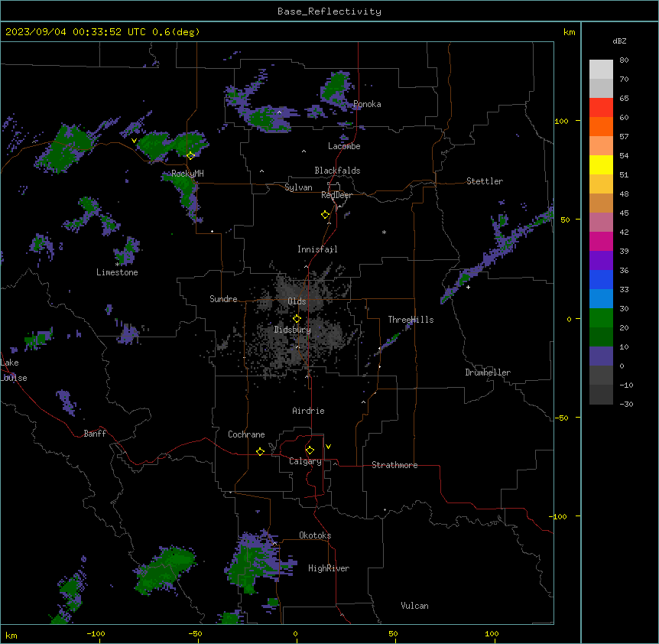Pick the green 30-20 dBZ legend swatch
This screenshot has height=644, width=659.
point(601,318)
